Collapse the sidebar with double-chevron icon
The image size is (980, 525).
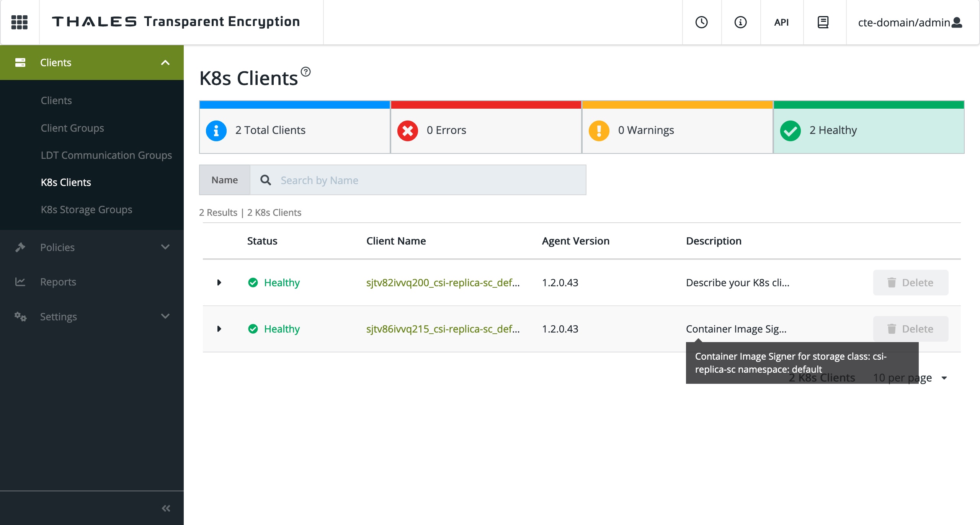(x=166, y=508)
